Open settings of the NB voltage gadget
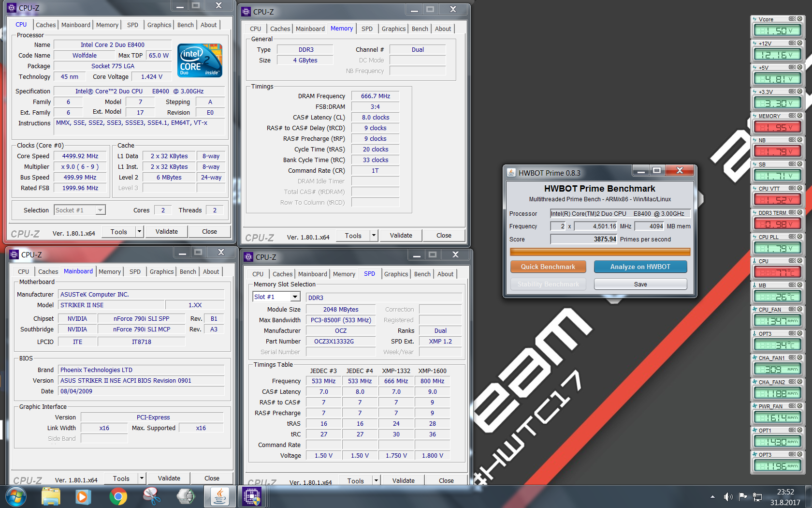The image size is (812, 508). [x=792, y=140]
